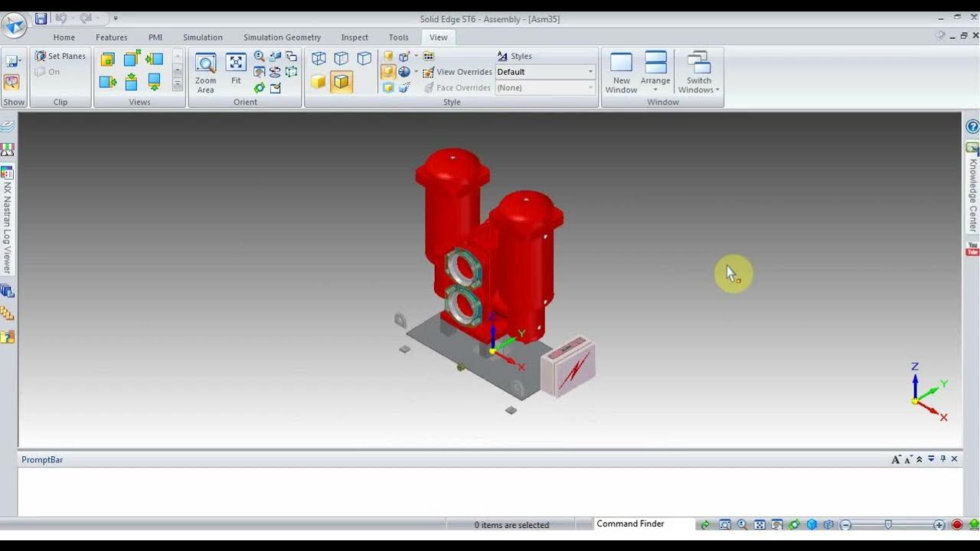Expand the Default style dropdown
This screenshot has width=980, height=551.
click(590, 72)
